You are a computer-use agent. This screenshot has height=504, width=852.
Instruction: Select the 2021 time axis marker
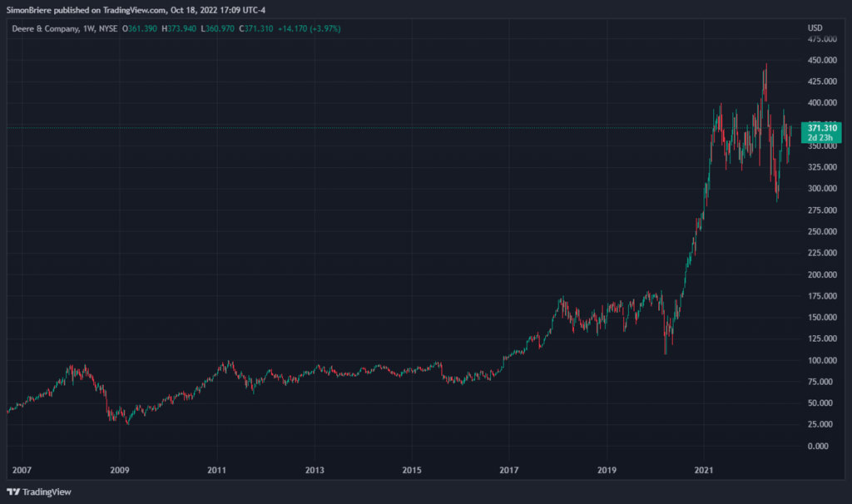705,470
